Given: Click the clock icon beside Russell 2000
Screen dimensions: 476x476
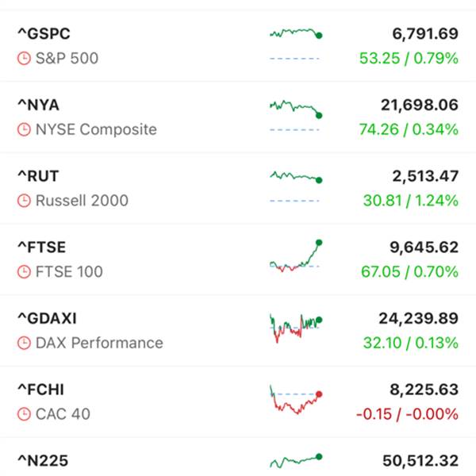Looking at the screenshot, I should tap(24, 202).
